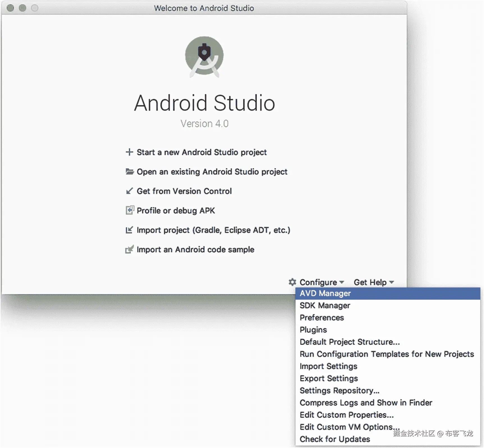Image resolution: width=484 pixels, height=448 pixels.
Task: Choose Default Project Structure...
Action: click(x=388, y=342)
